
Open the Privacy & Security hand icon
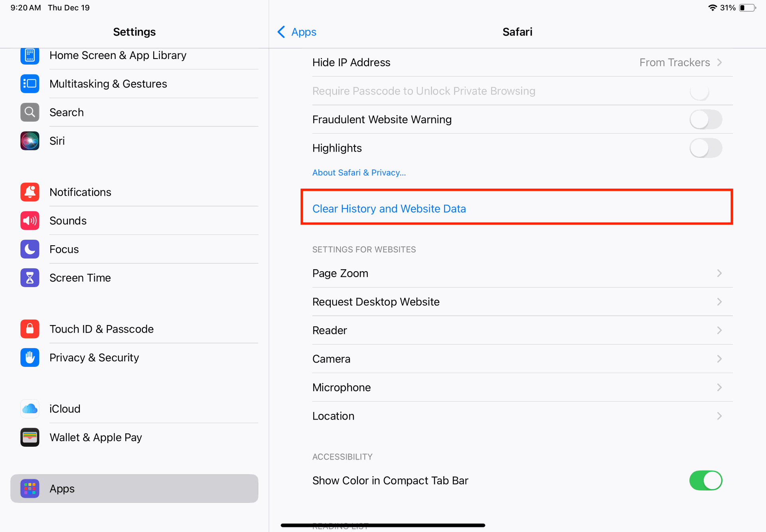[x=30, y=357]
